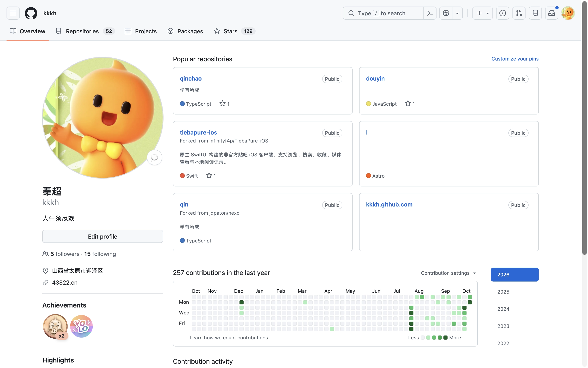
Task: Switch to the Overview tab
Action: click(x=28, y=31)
